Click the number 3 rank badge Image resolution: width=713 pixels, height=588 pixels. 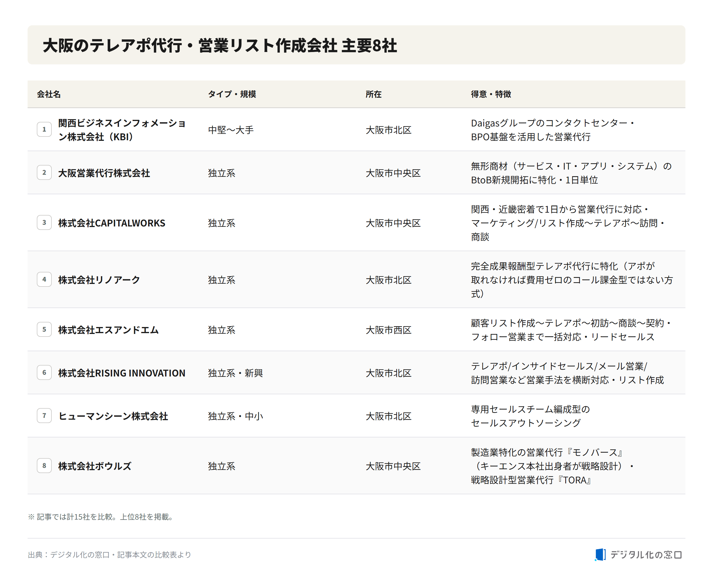pos(44,222)
